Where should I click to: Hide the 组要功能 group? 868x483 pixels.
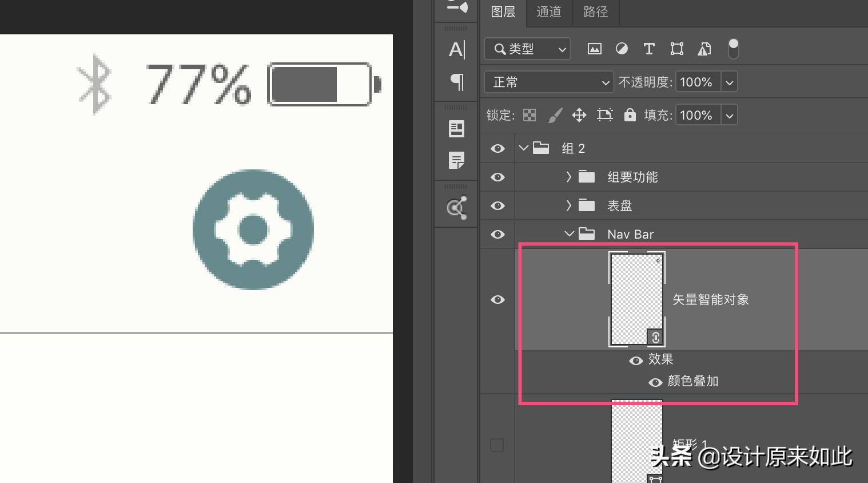tap(497, 177)
